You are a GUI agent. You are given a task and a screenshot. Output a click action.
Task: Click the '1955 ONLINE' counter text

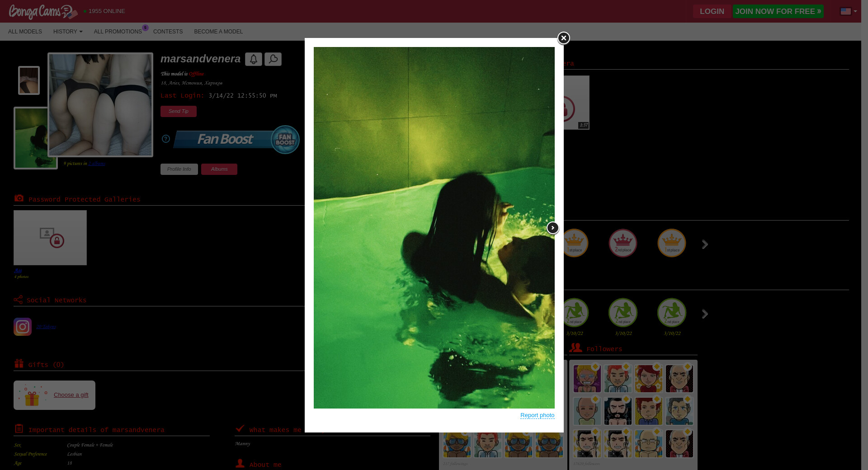click(107, 11)
